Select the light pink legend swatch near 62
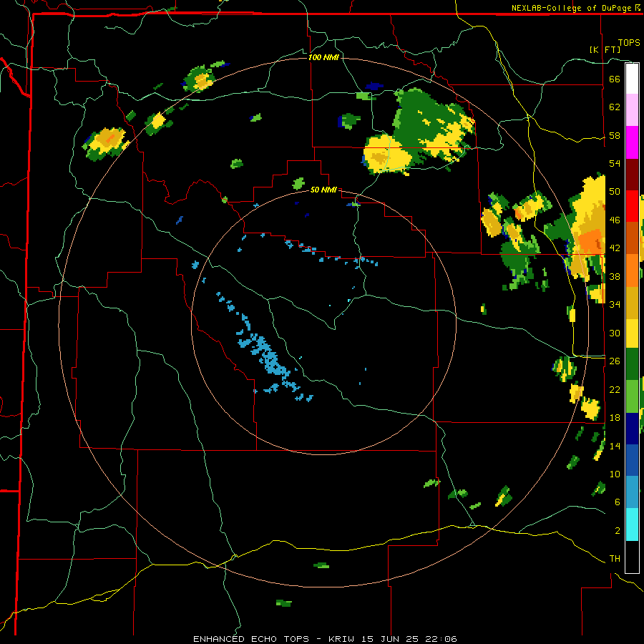 (x=632, y=110)
